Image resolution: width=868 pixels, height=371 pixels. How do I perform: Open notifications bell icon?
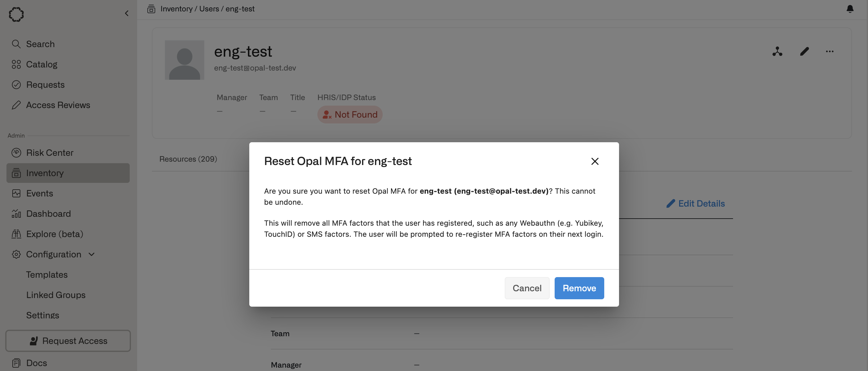pos(850,9)
